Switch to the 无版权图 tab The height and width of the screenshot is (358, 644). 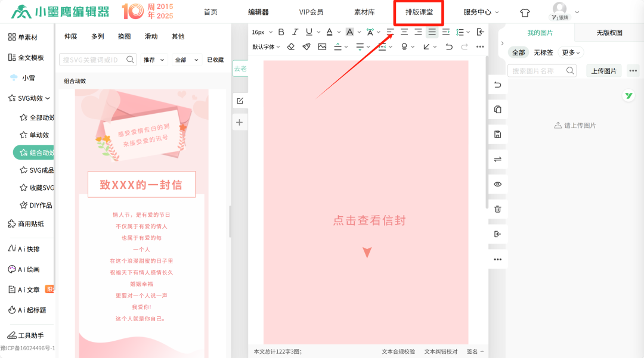coord(609,33)
